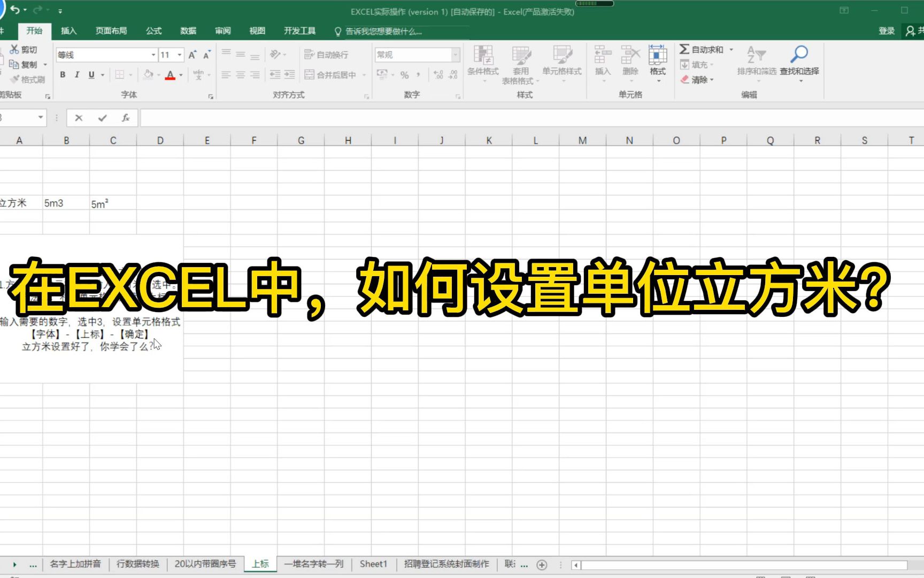Click the accounting number format icon
The height and width of the screenshot is (578, 924).
tap(382, 75)
